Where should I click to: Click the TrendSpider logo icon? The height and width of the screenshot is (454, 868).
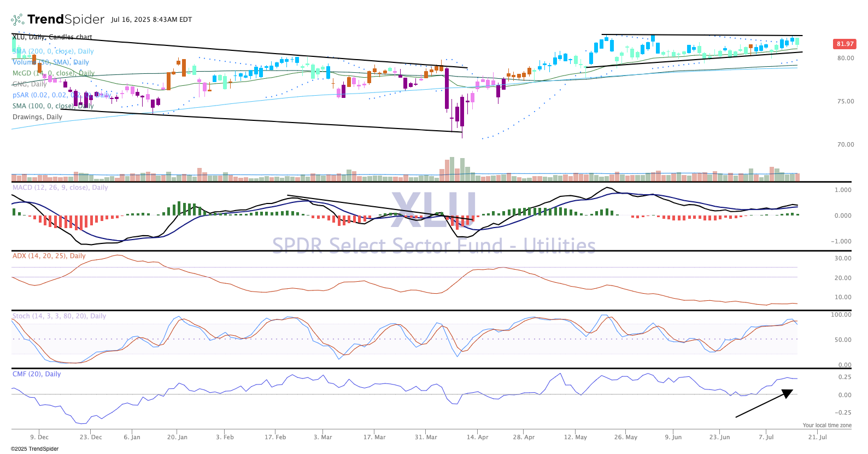point(17,20)
